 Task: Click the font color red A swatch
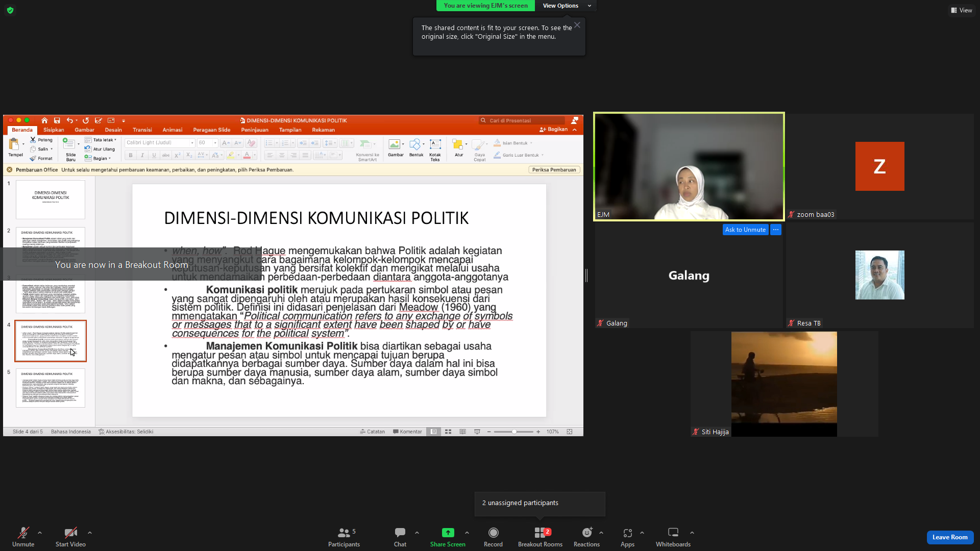click(247, 155)
